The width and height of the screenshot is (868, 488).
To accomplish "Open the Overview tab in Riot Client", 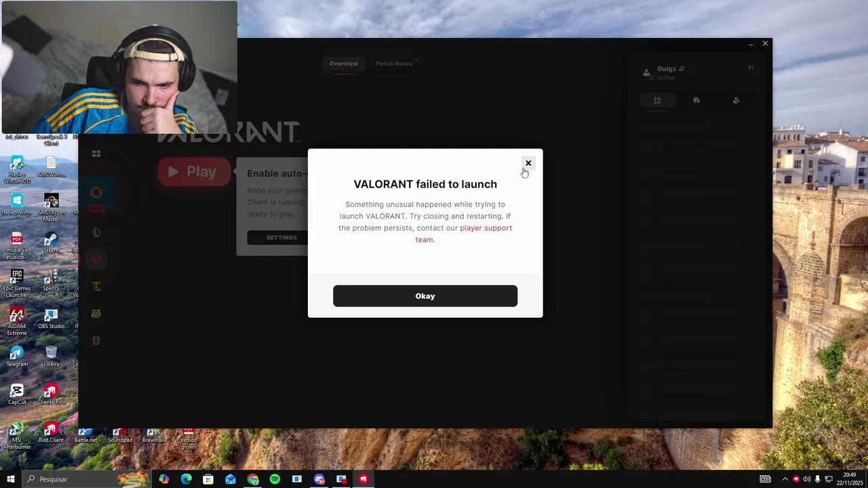I will point(344,64).
